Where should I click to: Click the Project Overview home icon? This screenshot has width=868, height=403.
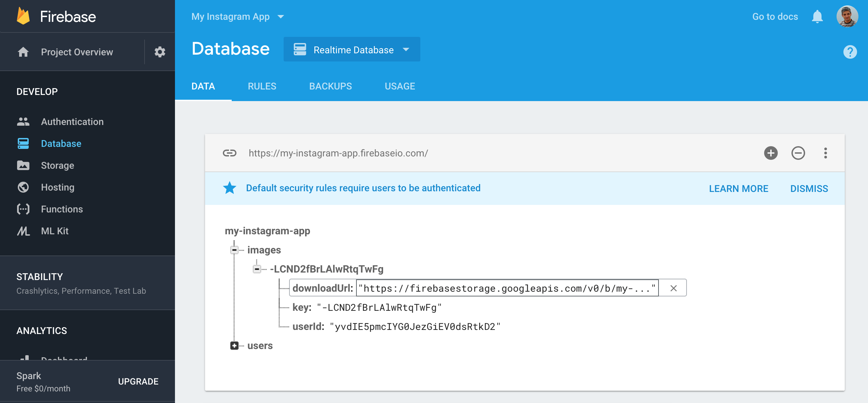point(23,52)
